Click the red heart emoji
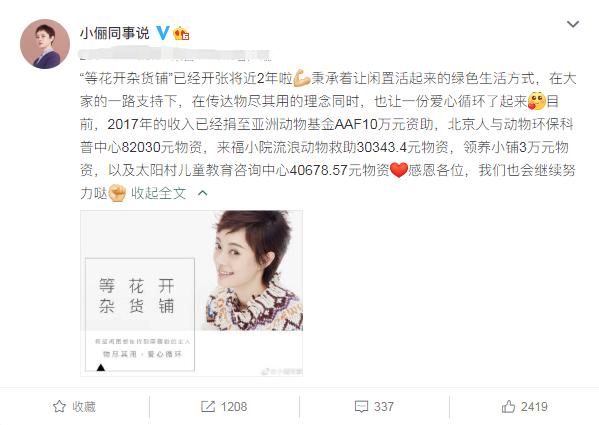This screenshot has height=425, width=599. (x=399, y=170)
